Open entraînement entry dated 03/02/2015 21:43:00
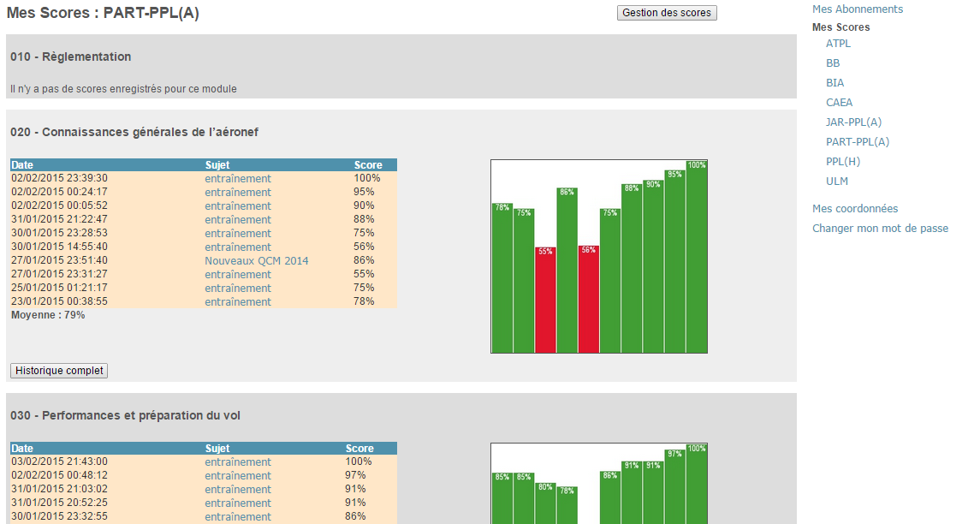The image size is (980, 524). [237, 462]
